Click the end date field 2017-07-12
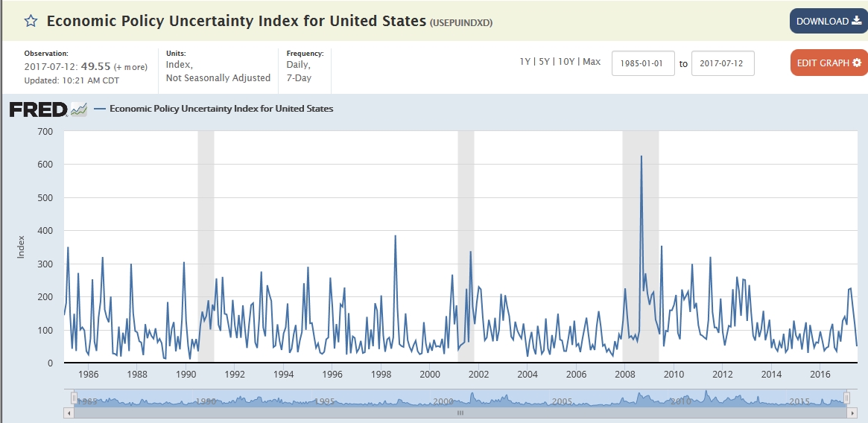 [x=723, y=63]
